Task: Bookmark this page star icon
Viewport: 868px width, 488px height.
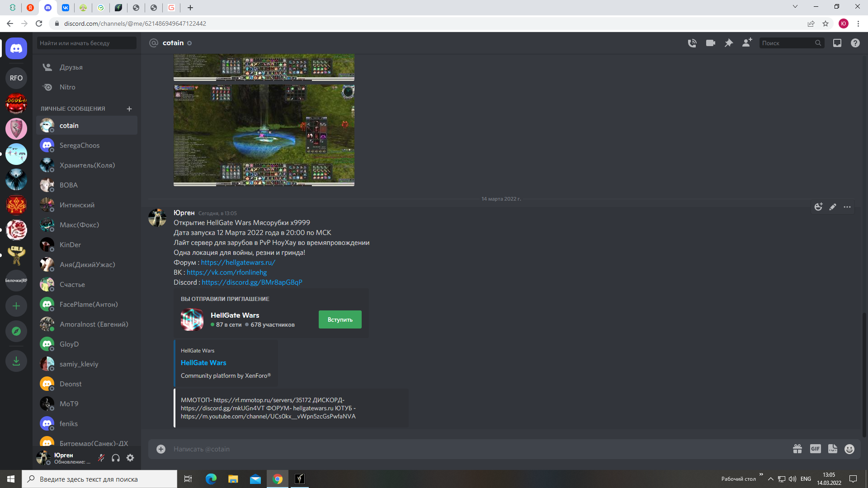Action: [826, 23]
